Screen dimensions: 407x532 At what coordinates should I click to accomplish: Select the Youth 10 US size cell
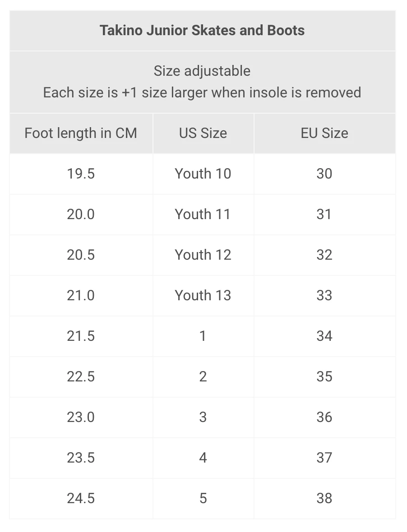(x=203, y=174)
